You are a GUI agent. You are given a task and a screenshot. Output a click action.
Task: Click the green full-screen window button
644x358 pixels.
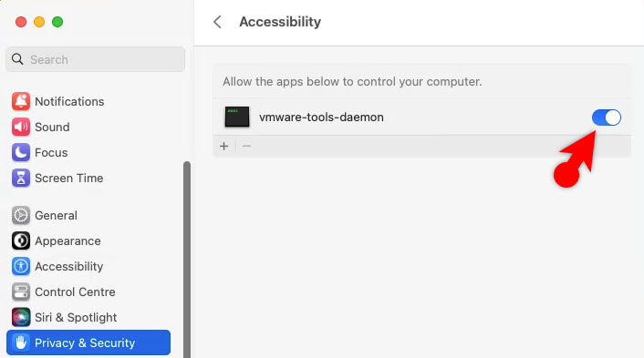point(57,22)
